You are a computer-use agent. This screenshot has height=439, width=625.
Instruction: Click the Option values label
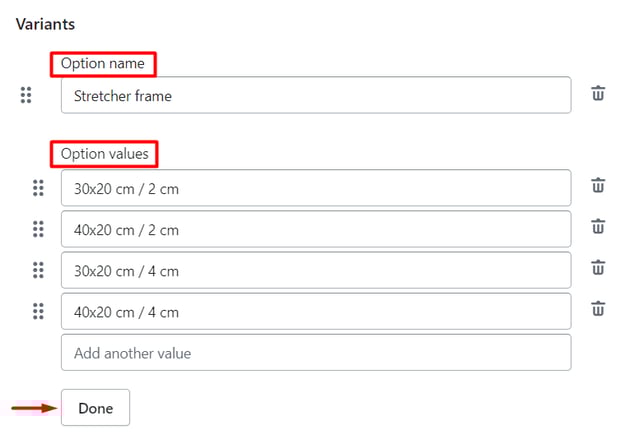[105, 154]
